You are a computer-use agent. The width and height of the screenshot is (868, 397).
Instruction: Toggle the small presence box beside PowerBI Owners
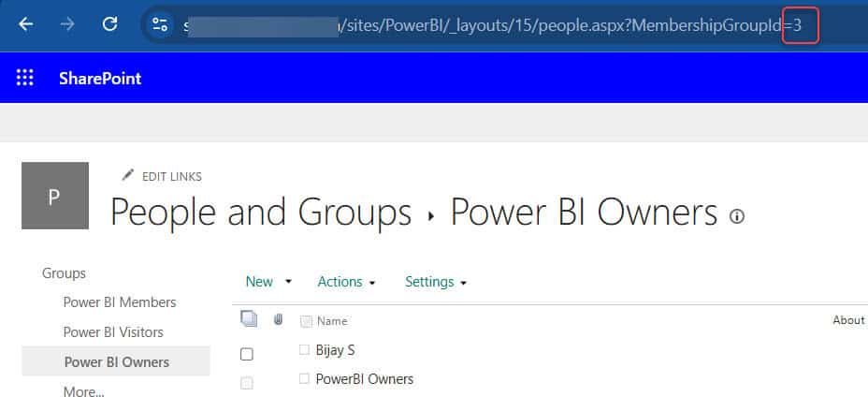click(x=304, y=378)
